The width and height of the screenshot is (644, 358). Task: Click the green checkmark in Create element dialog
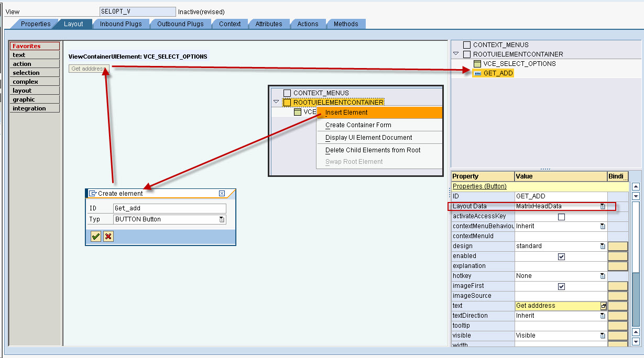[95, 237]
